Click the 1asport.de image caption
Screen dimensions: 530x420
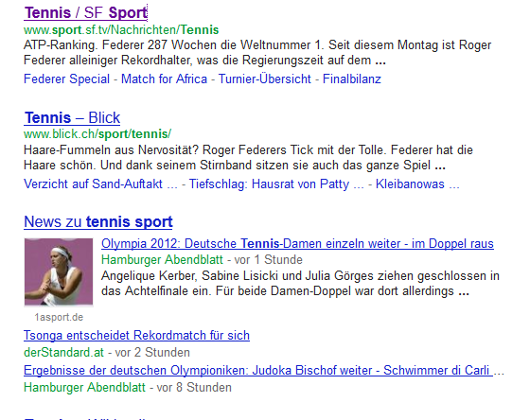59,317
